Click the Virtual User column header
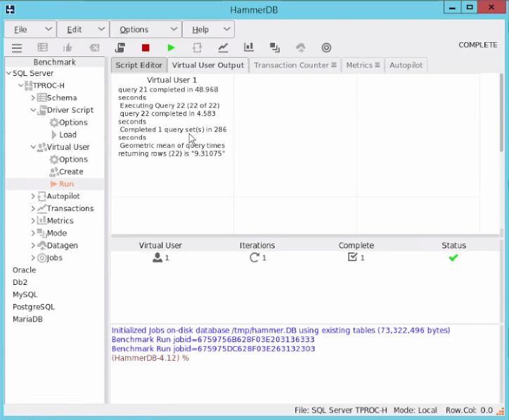The image size is (509, 420). pyautogui.click(x=160, y=246)
